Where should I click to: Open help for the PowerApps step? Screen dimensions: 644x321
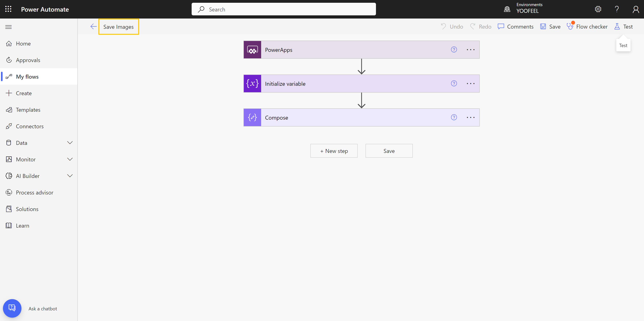pyautogui.click(x=454, y=49)
